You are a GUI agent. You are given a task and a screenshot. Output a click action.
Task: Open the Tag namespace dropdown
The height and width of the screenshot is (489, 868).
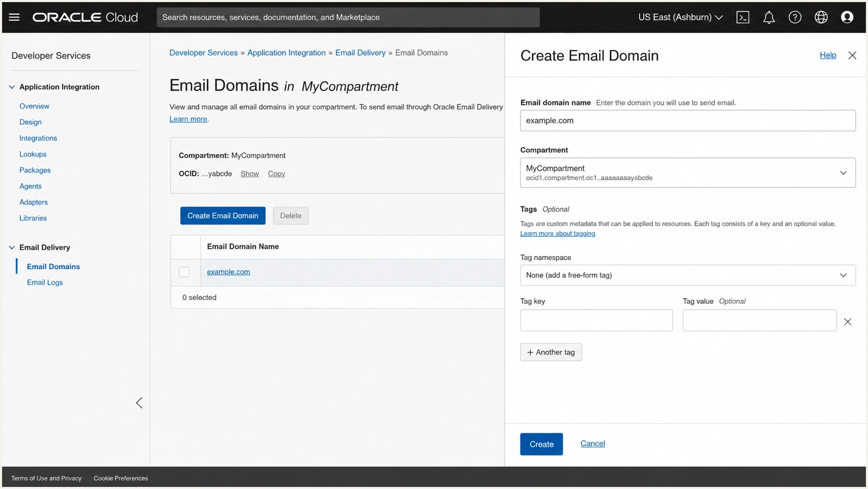[x=688, y=275]
